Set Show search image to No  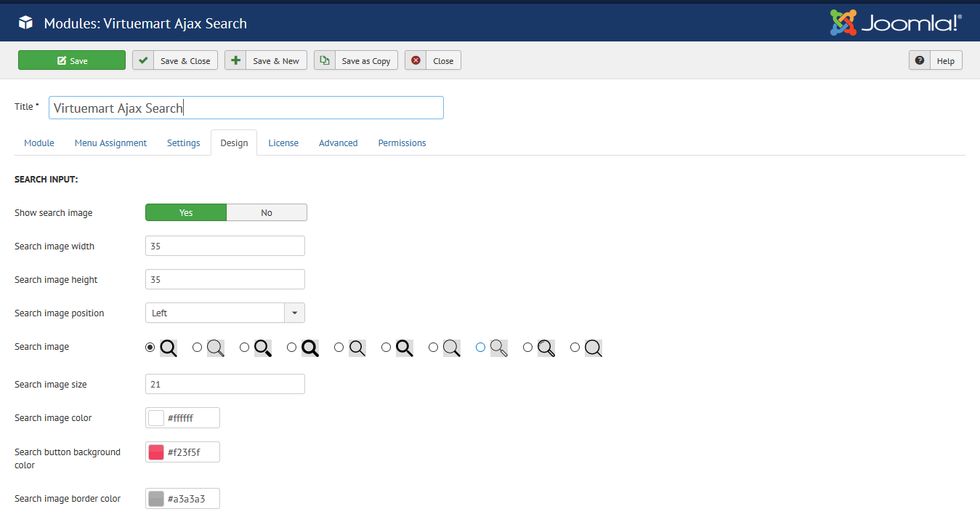[267, 212]
